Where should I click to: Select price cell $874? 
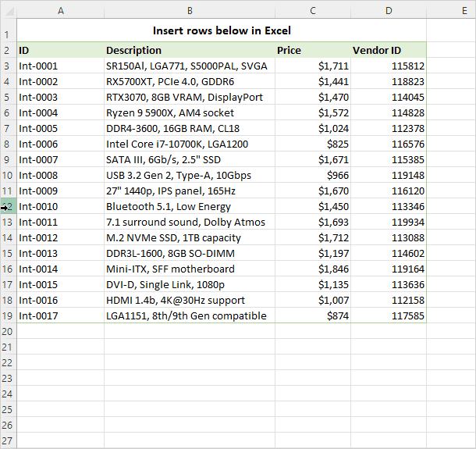coord(313,315)
